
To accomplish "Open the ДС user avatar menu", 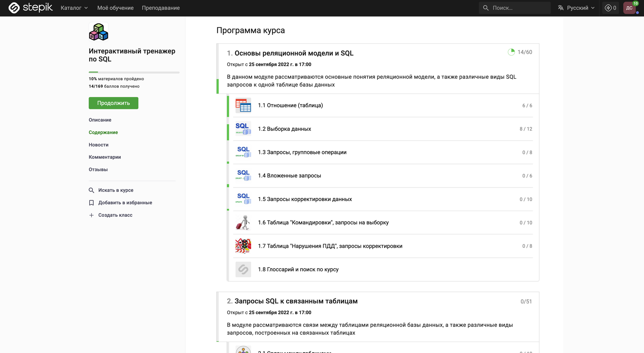I will pyautogui.click(x=630, y=8).
